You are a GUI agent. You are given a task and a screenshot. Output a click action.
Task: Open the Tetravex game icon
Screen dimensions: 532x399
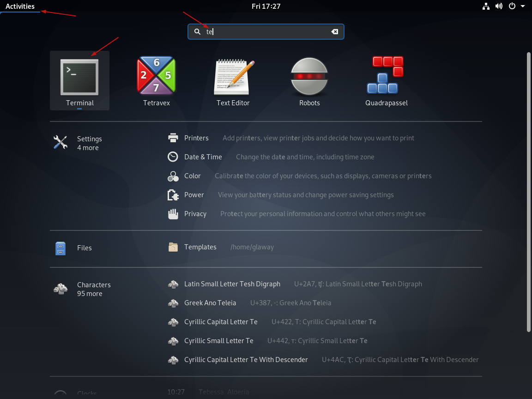[156, 75]
